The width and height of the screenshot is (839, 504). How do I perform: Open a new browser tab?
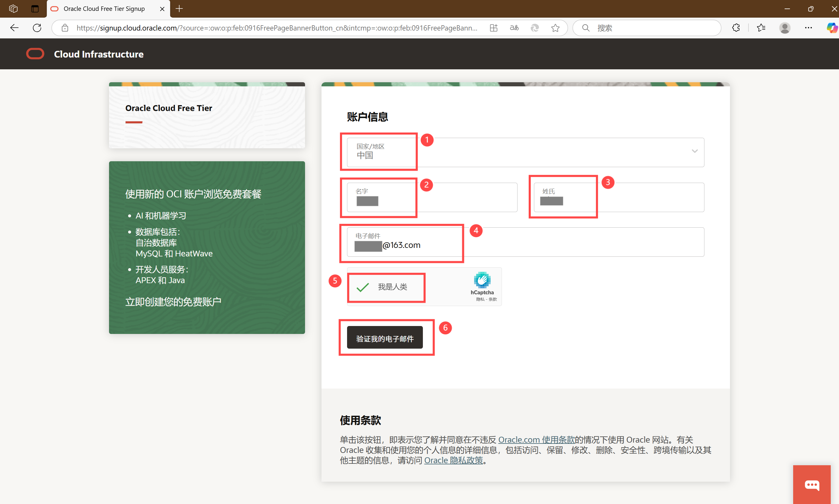tap(180, 9)
